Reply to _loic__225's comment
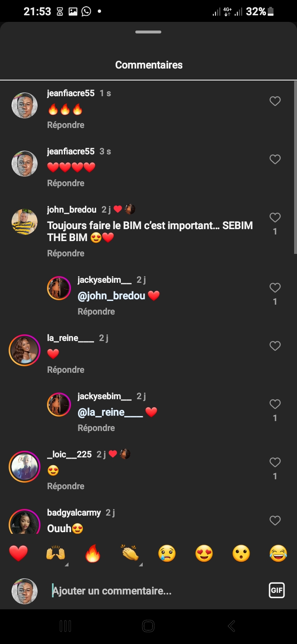297x644 pixels. (66, 486)
